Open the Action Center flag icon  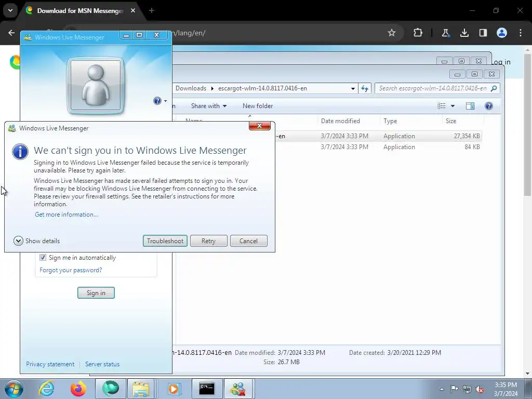454,389
